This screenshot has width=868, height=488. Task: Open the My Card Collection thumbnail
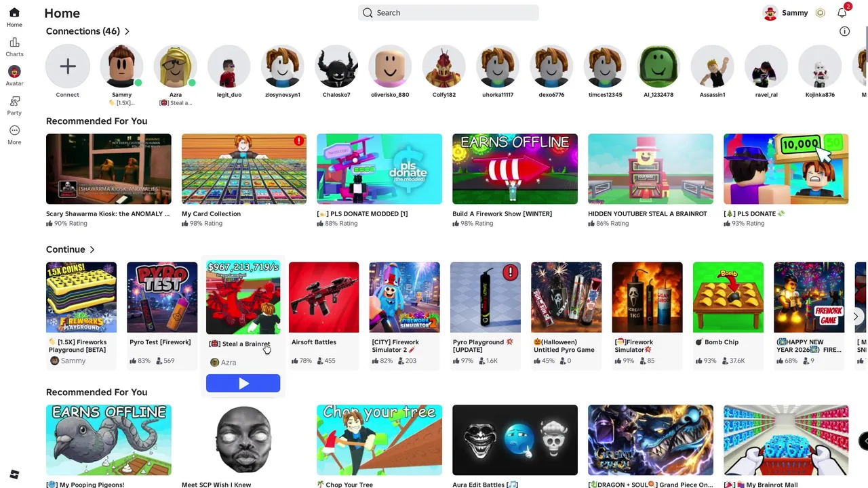coord(244,169)
